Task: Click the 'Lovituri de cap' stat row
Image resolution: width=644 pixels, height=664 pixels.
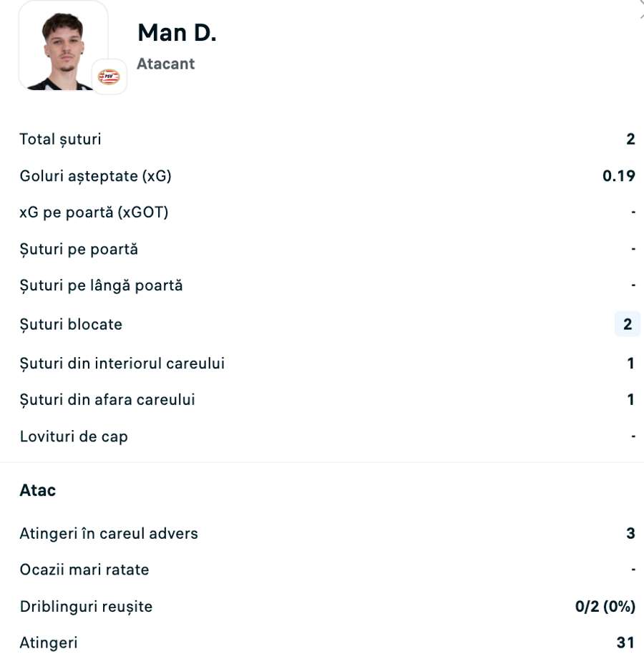Action: (x=322, y=436)
